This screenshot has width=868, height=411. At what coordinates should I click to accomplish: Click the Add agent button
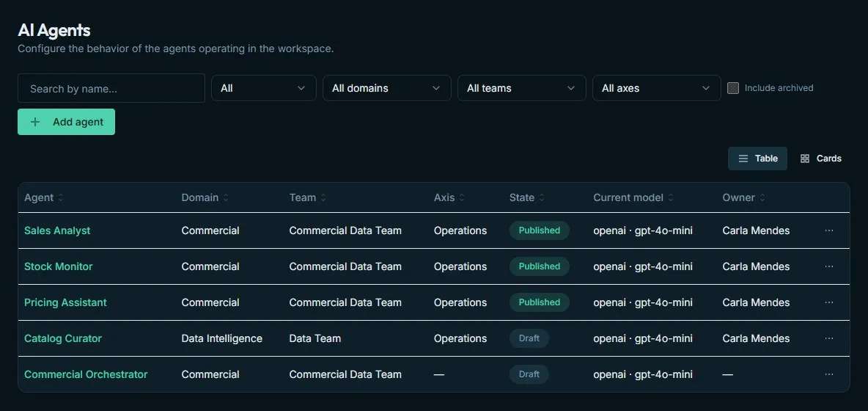(67, 122)
